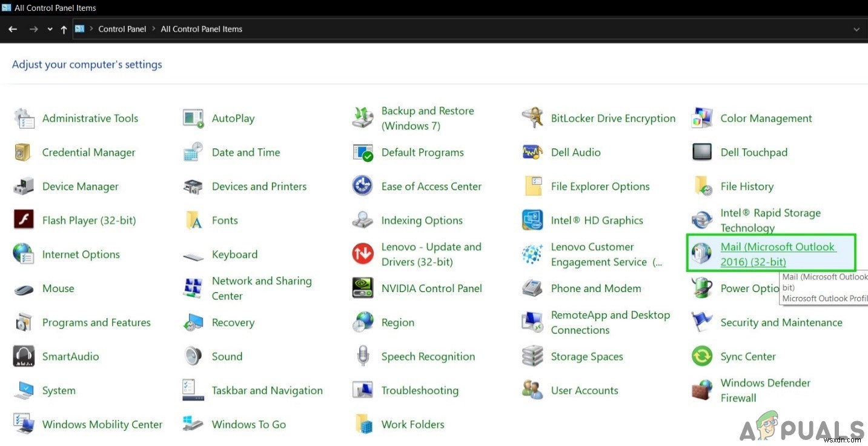868x446 pixels.
Task: Click the Back navigation arrow
Action: pos(12,28)
